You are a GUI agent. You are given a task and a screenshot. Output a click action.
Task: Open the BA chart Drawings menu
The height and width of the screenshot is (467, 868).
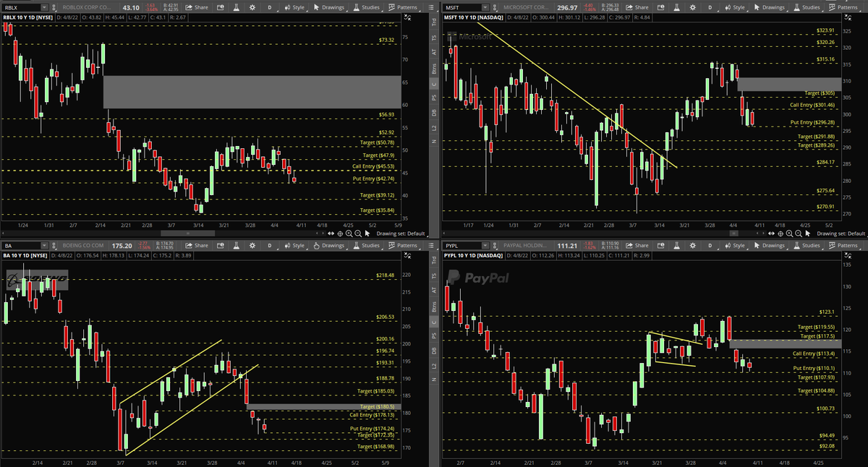328,245
